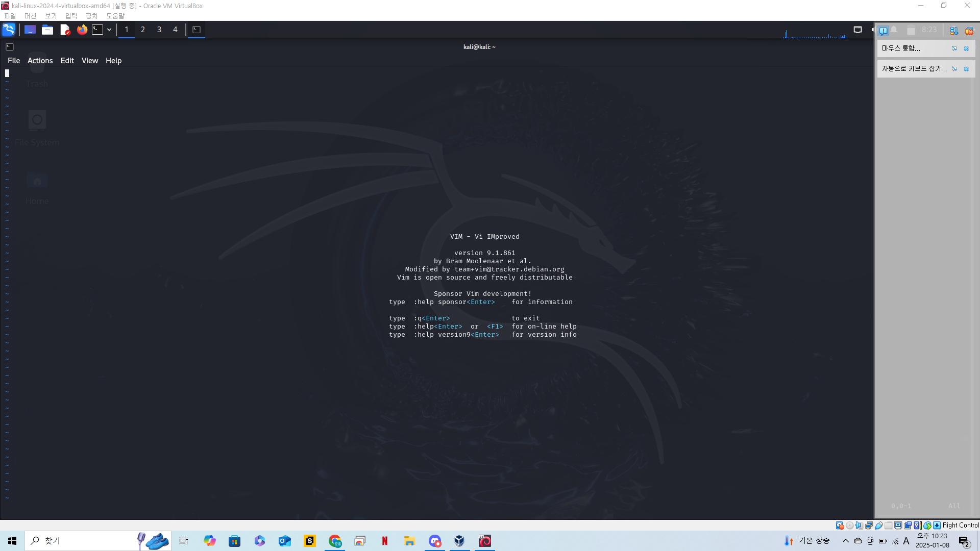
Task: Click the text editor launcher icon
Action: pyautogui.click(x=65, y=30)
